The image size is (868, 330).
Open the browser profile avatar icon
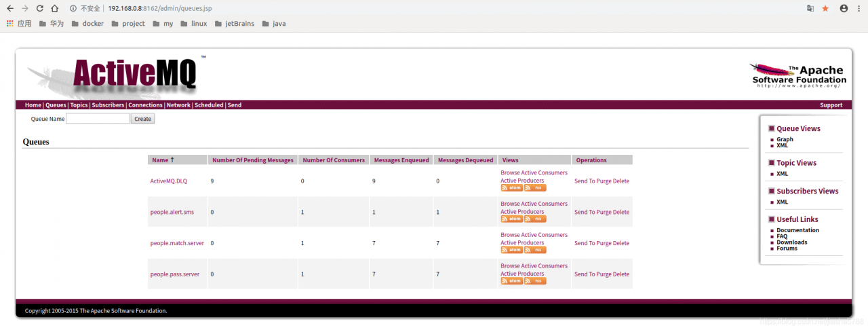coord(844,8)
